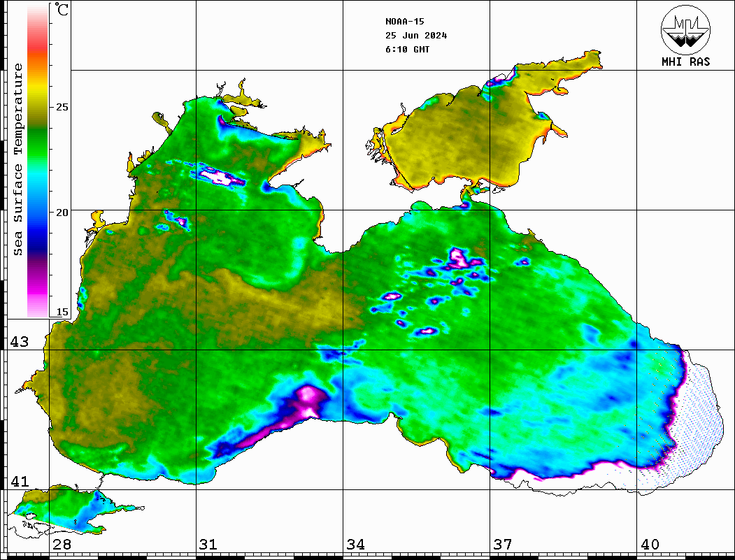Click longitude label 28

tap(62, 545)
